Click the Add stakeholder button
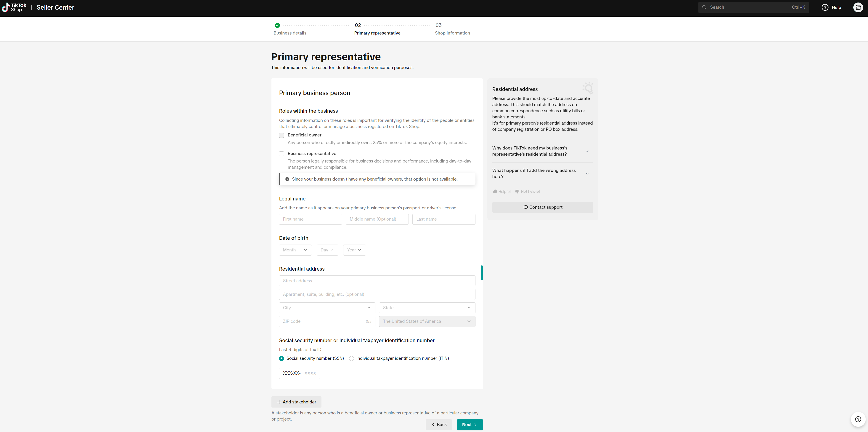 tap(297, 402)
